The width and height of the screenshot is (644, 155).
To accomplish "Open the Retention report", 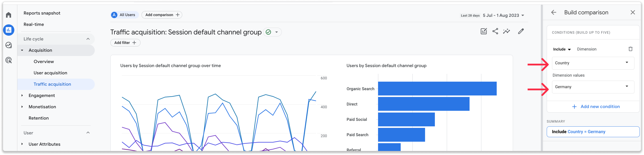I will 38,118.
